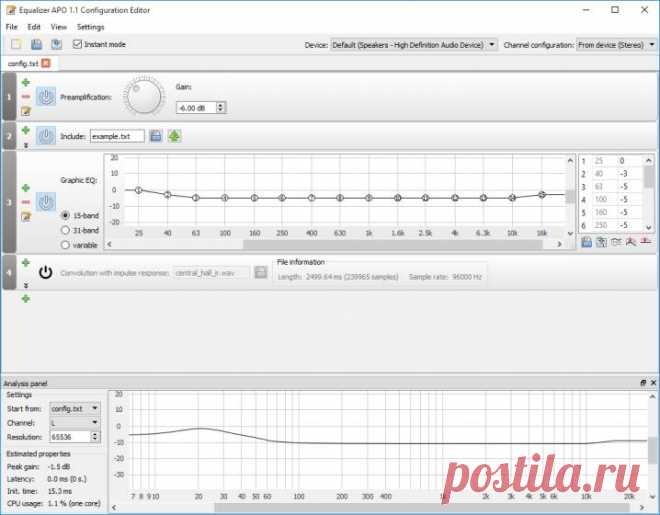This screenshot has width=660, height=515.
Task: Open the Edit menu
Action: pyautogui.click(x=34, y=27)
